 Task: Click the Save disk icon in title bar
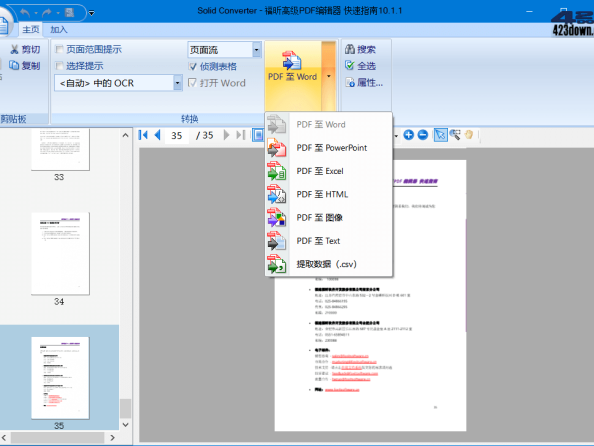point(69,13)
